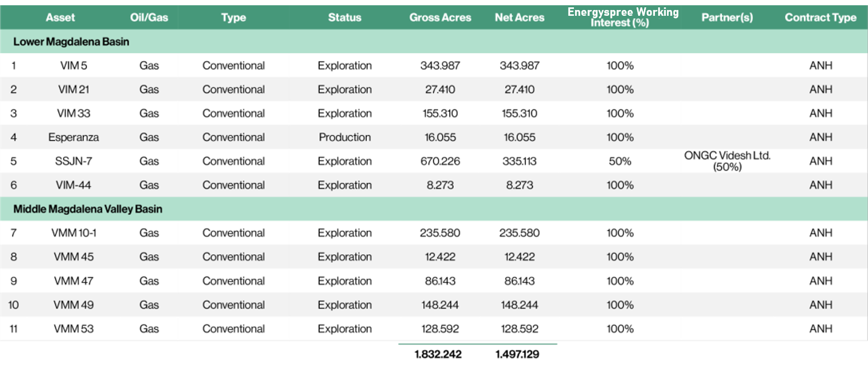Select gross acres value 670.226
The image size is (868, 377).
click(x=440, y=161)
